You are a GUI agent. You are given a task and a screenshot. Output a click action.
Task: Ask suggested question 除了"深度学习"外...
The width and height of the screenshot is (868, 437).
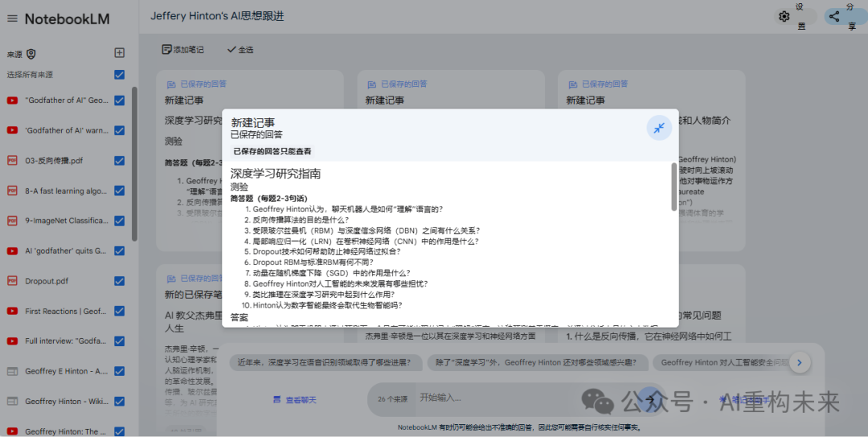538,363
